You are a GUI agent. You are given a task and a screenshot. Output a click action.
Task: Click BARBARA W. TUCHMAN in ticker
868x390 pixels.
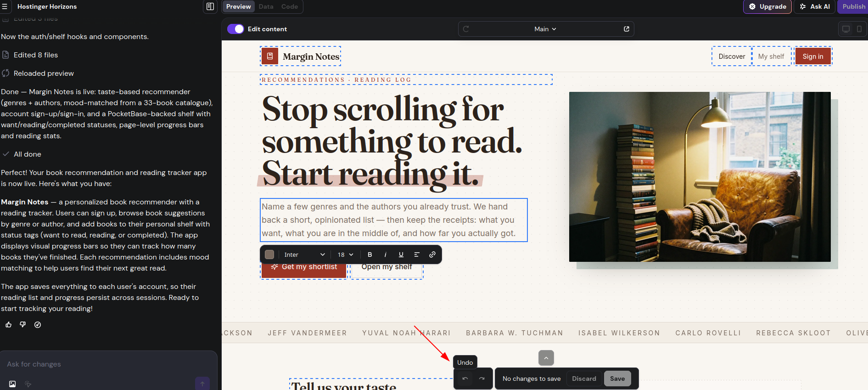(x=515, y=333)
